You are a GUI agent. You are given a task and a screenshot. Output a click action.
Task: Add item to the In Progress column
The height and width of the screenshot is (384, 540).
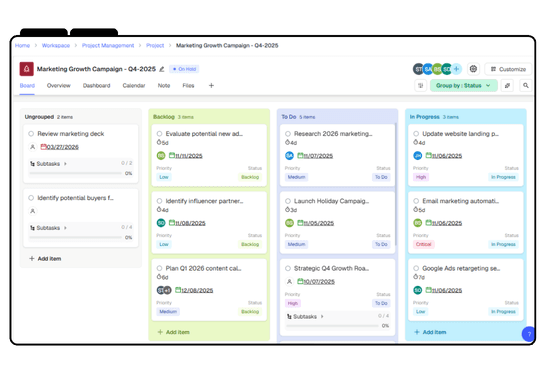click(430, 332)
